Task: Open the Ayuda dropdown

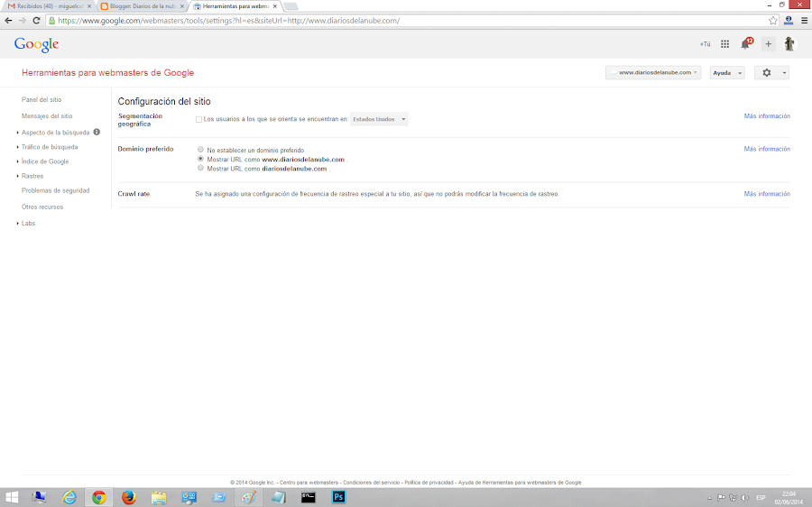Action: point(727,72)
